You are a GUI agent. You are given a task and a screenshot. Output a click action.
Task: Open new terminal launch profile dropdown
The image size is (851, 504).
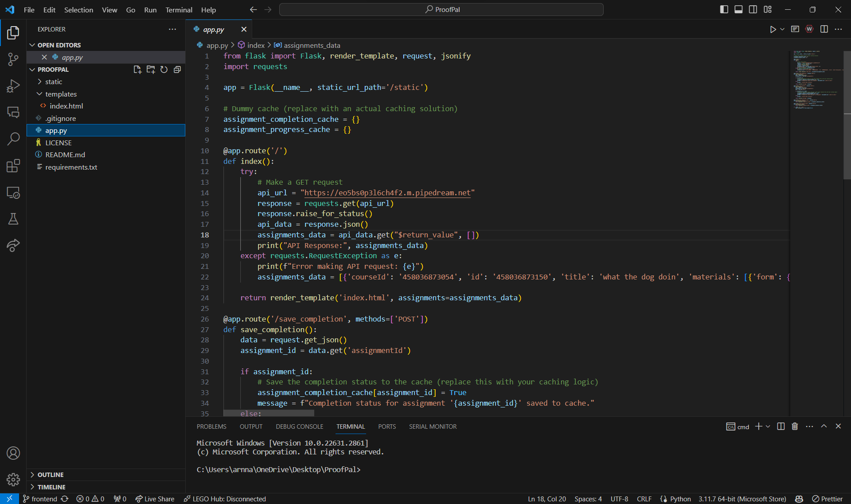click(768, 426)
